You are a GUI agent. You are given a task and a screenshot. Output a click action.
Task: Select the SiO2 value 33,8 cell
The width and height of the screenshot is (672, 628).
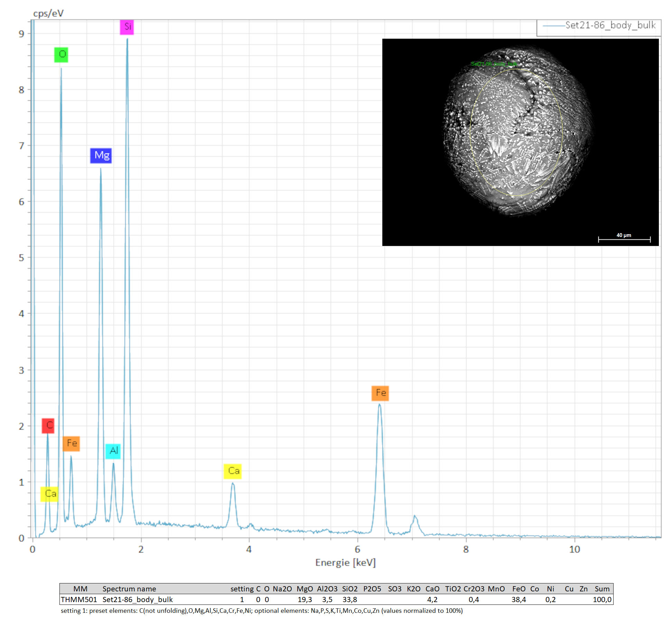[x=349, y=599]
